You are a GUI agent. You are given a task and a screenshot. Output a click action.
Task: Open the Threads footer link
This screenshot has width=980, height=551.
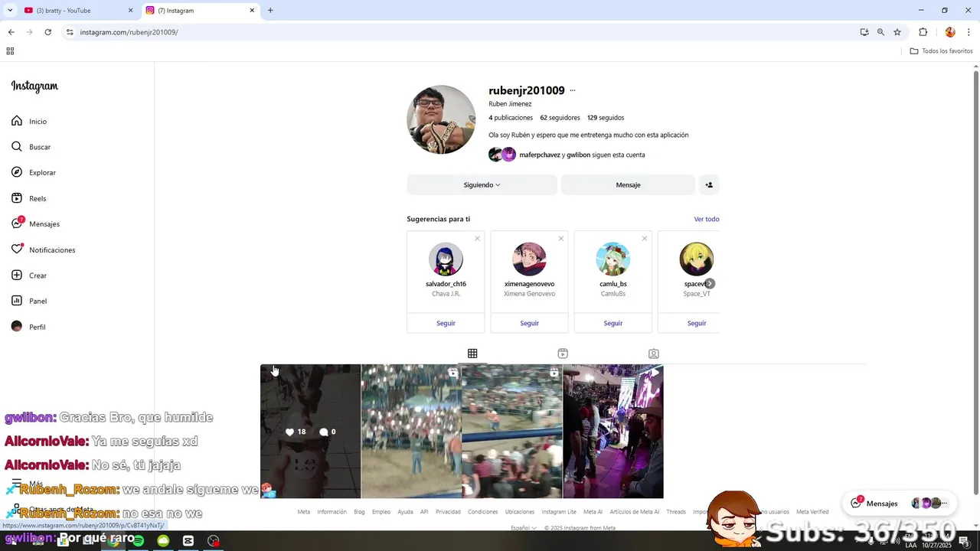676,512
